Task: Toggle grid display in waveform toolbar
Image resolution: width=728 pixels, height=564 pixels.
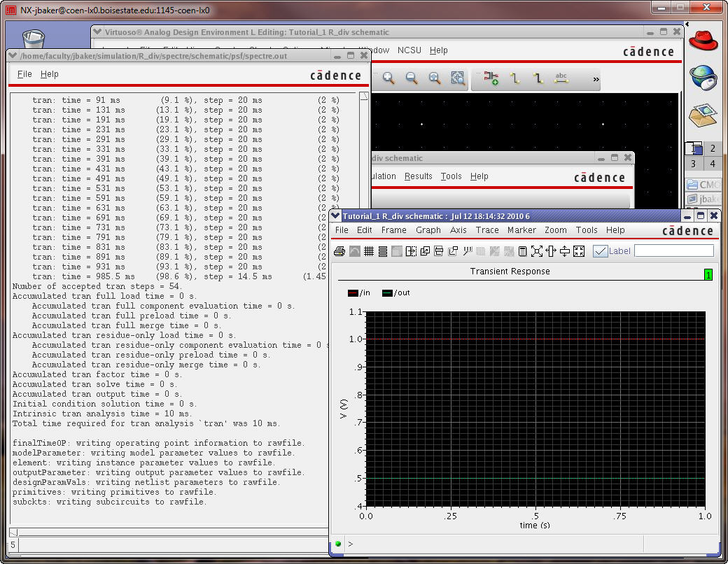Action: click(x=369, y=251)
